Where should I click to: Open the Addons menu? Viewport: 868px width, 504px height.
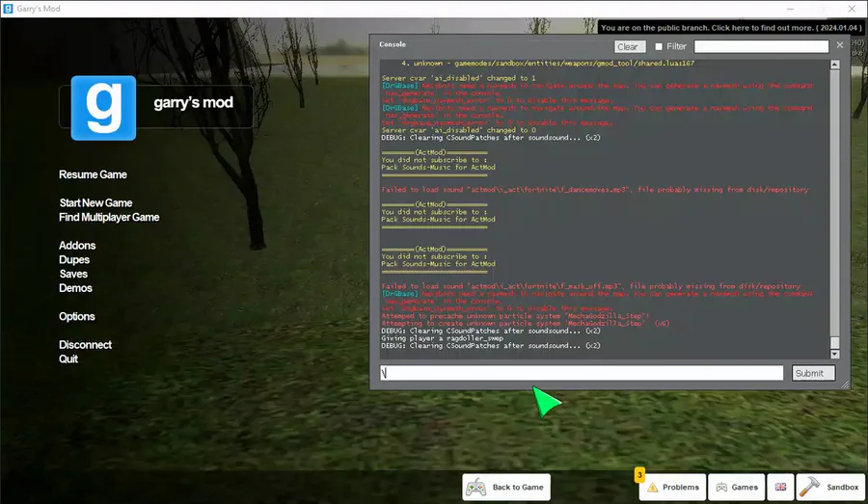point(77,246)
